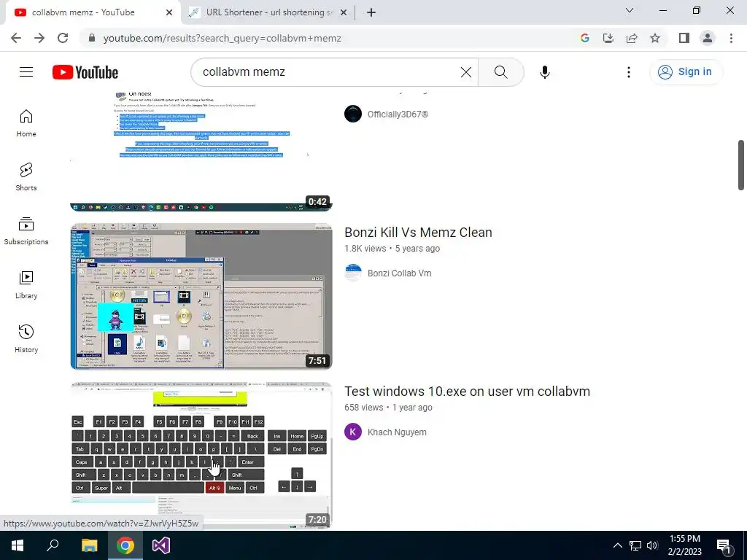747x560 pixels.
Task: Click the install app icon in address bar
Action: pyautogui.click(x=608, y=38)
